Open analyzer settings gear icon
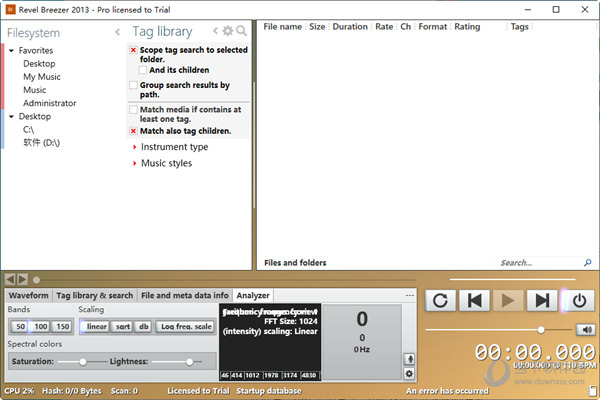600x400 pixels. point(410,373)
